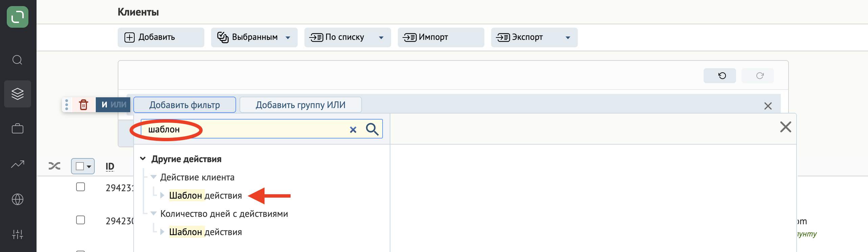Open the sliders settings icon in sidebar
Screen dimensions: 868x252
(x=18, y=234)
